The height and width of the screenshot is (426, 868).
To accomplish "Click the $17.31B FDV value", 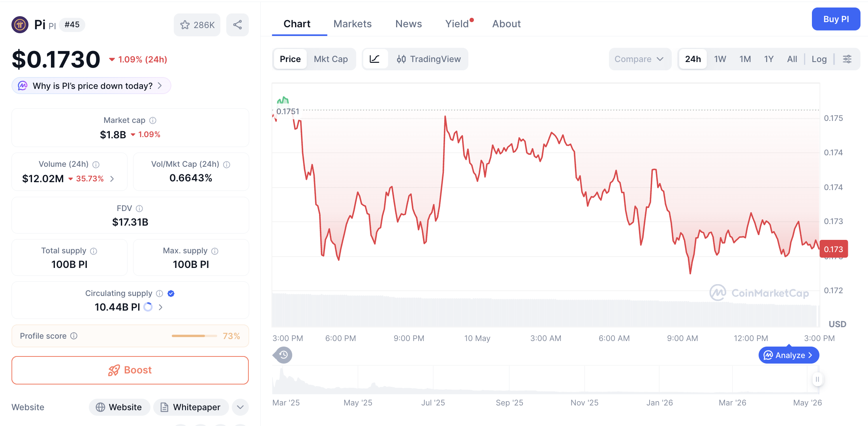I will pyautogui.click(x=130, y=222).
